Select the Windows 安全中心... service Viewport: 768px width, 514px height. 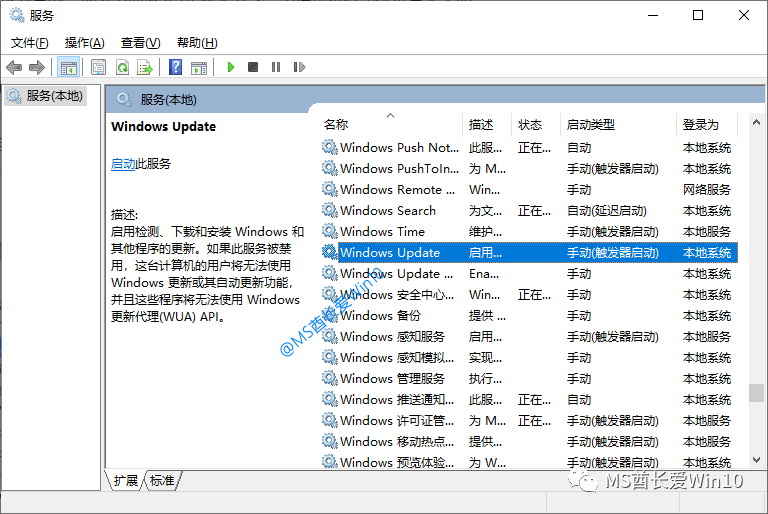click(529, 294)
